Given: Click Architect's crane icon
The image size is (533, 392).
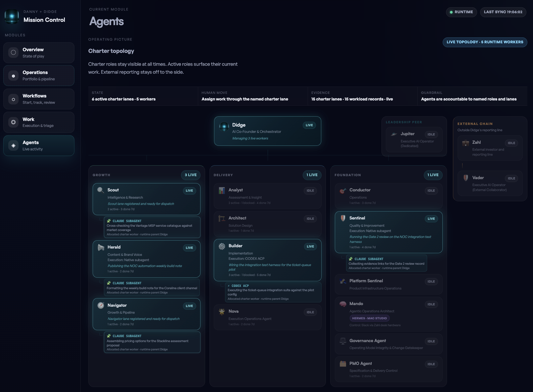Looking at the screenshot, I should pos(222,218).
